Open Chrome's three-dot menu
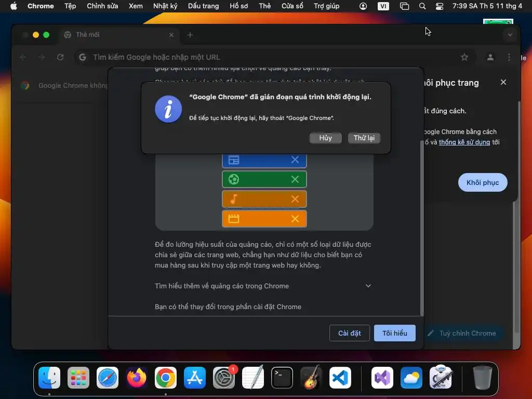532x399 pixels. [509, 57]
